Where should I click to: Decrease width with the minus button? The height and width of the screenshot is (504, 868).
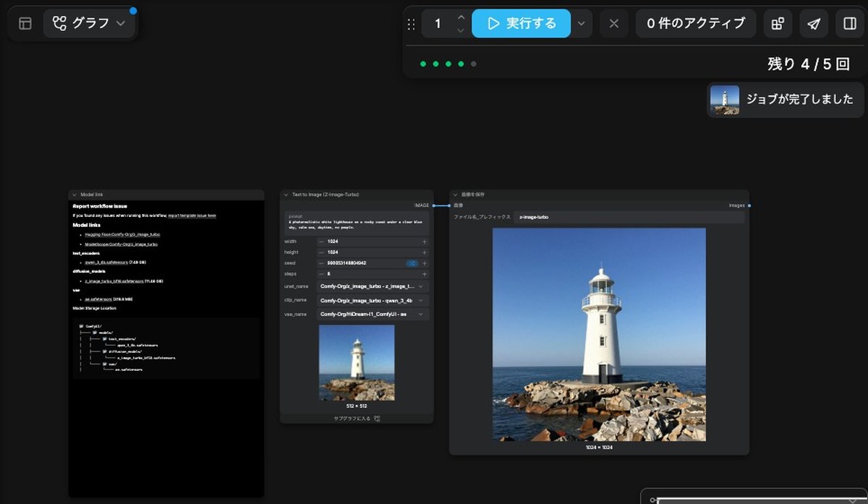(x=321, y=242)
